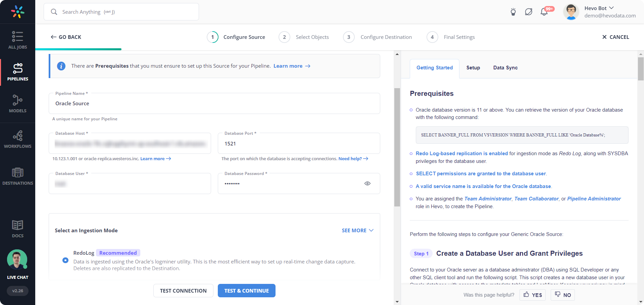The image size is (644, 305).
Task: Toggle password visibility eye icon
Action: [367, 183]
